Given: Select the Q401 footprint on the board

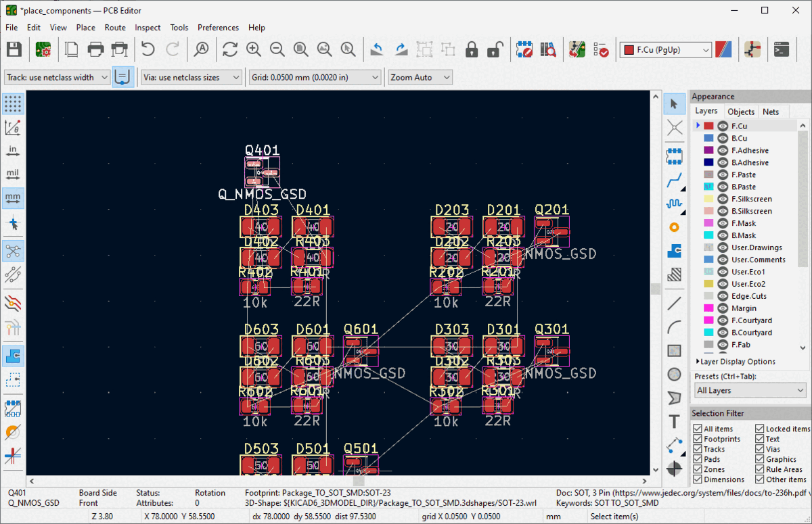Looking at the screenshot, I should click(x=262, y=172).
